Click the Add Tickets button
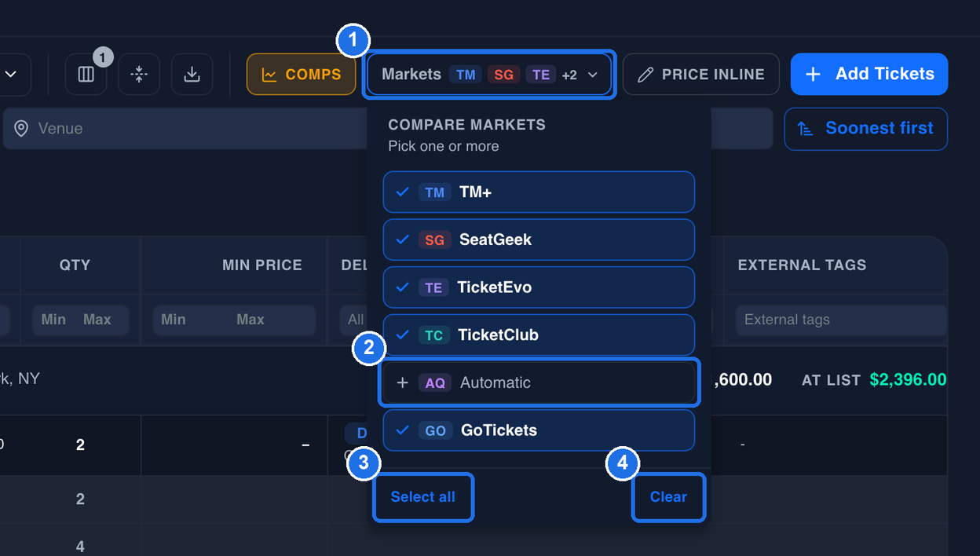980x556 pixels. click(869, 75)
